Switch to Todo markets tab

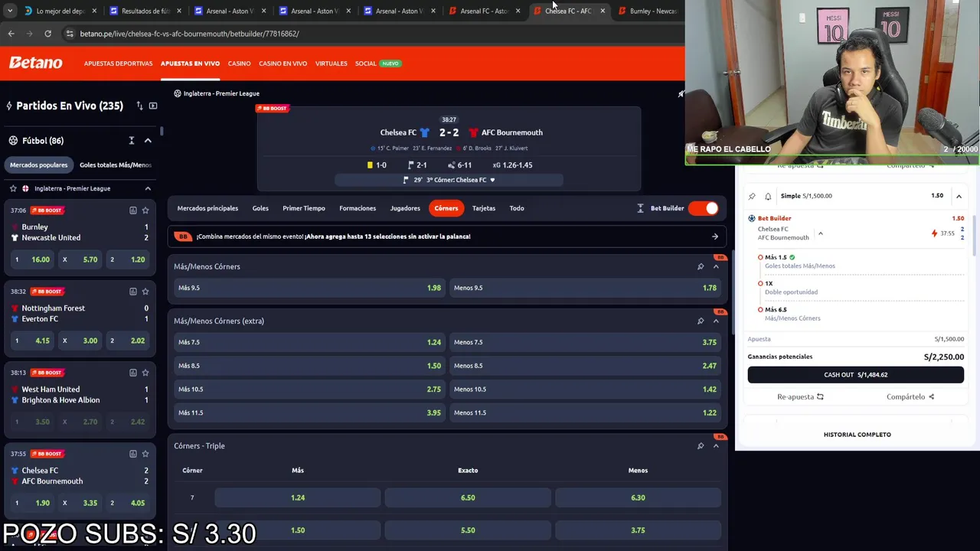(517, 208)
